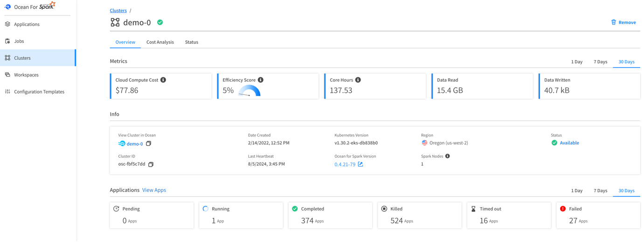Open Clusters in the sidebar

tap(38, 58)
